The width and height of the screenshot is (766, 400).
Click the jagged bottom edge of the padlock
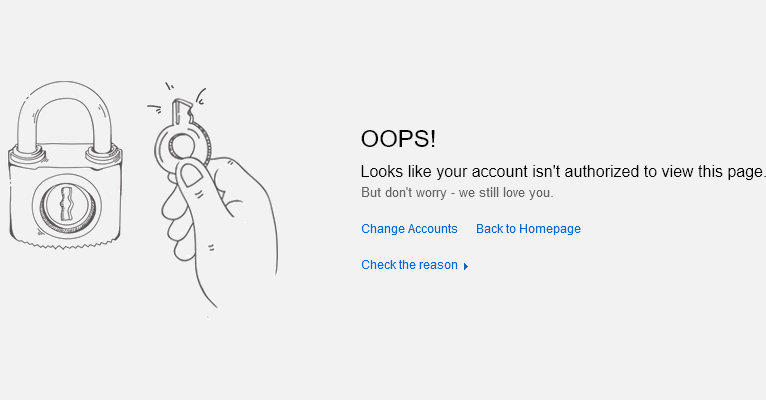coord(65,244)
